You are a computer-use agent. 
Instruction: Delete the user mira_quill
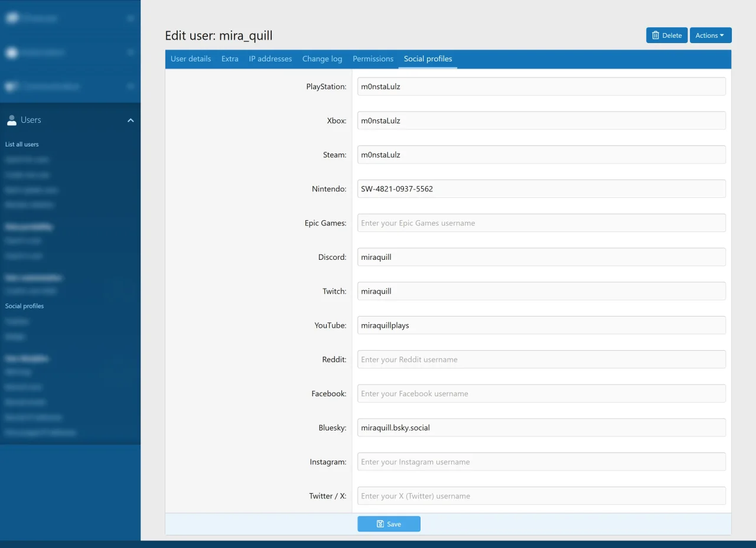click(x=667, y=35)
